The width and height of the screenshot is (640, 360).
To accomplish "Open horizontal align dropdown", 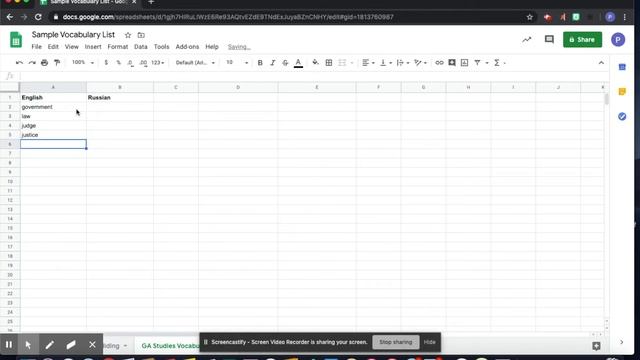I will [368, 63].
